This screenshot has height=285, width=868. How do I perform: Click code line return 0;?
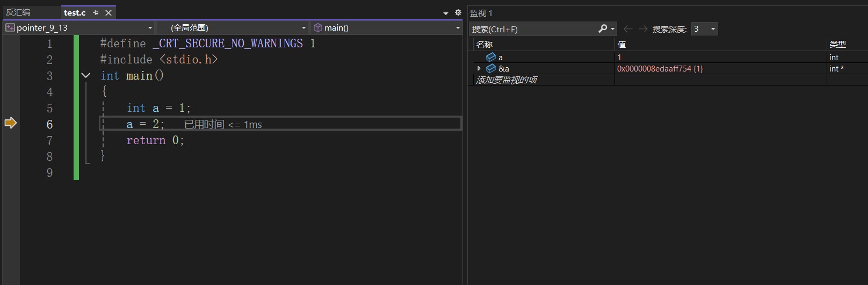155,140
